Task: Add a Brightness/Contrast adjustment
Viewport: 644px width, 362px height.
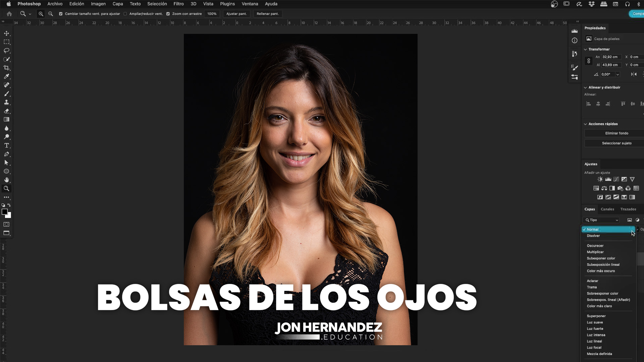Action: pyautogui.click(x=600, y=179)
